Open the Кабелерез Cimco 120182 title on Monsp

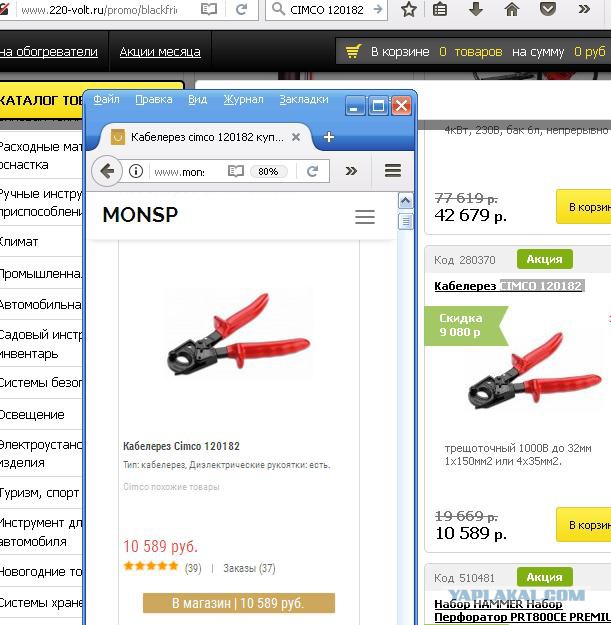[181, 446]
